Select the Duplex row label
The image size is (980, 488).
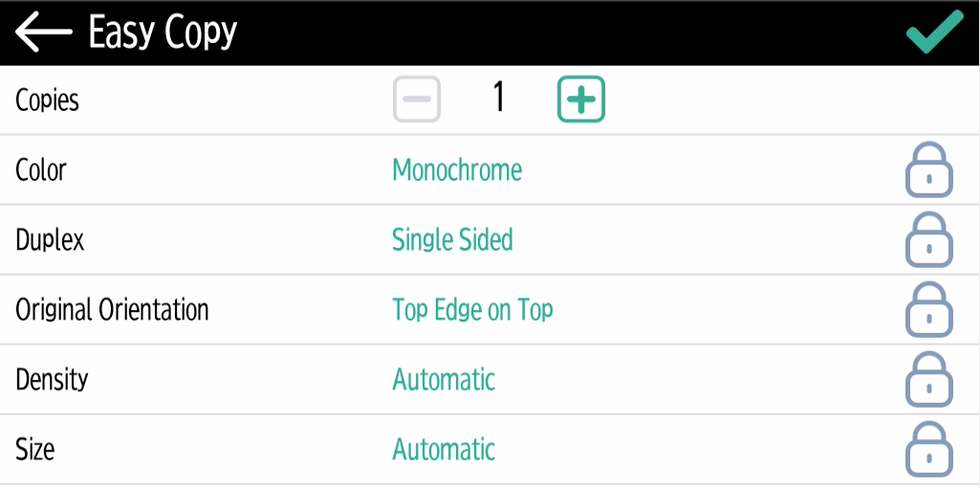tap(50, 239)
